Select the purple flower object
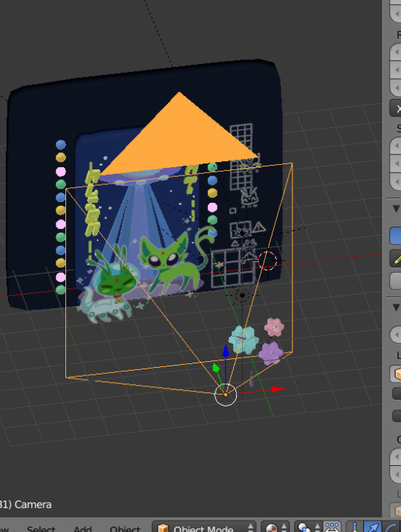Screen dimensions: 401x532 click(x=270, y=353)
